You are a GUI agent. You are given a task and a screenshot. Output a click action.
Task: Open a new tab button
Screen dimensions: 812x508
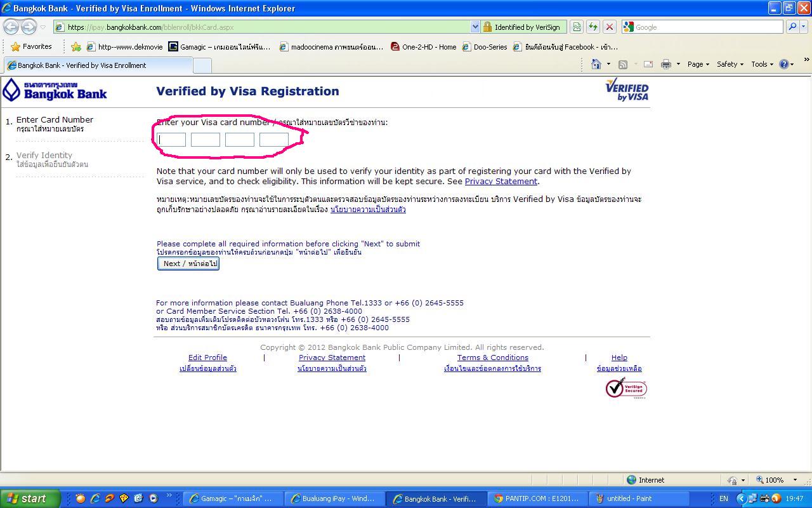tap(202, 65)
